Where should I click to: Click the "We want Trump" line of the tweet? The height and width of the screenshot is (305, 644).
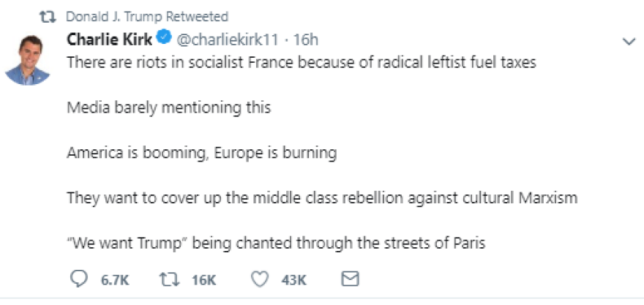coord(276,242)
